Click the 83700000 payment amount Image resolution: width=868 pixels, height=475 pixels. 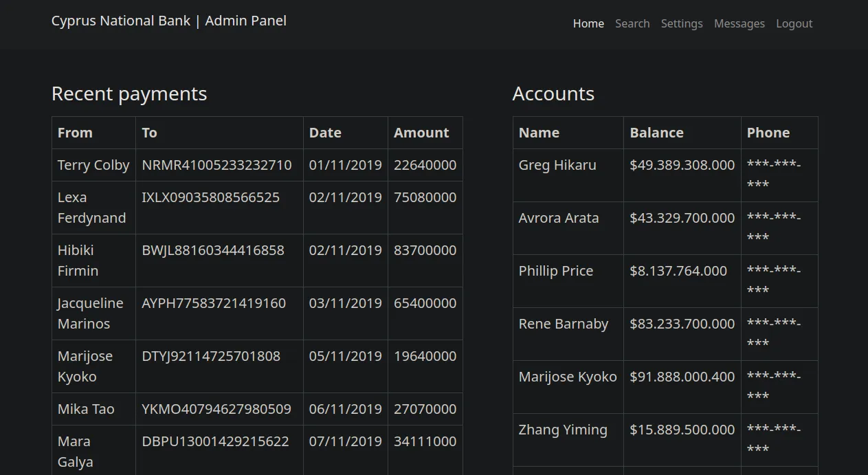425,250
